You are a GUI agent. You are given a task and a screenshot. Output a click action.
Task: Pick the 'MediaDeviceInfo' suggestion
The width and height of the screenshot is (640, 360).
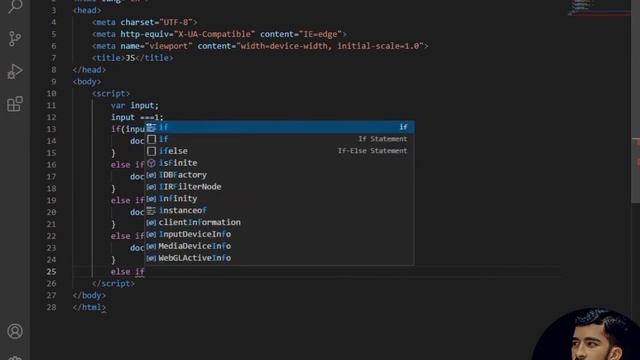coord(280,246)
